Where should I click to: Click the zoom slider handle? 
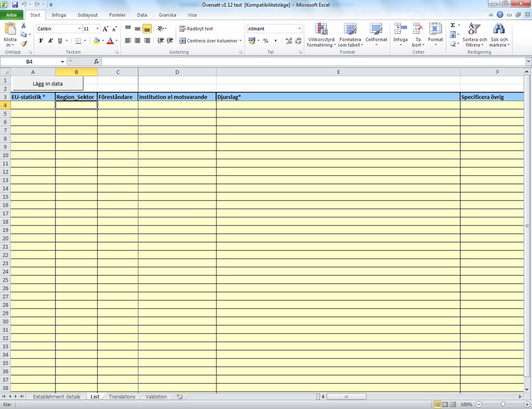tap(503, 404)
